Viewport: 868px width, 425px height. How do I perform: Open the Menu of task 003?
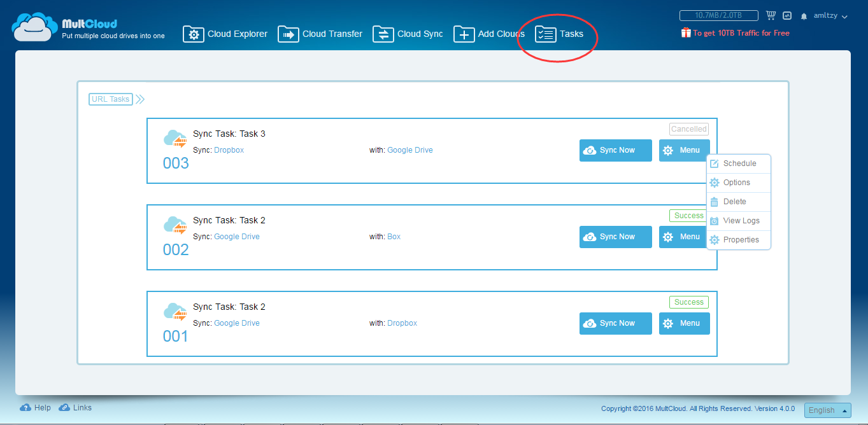pos(684,150)
